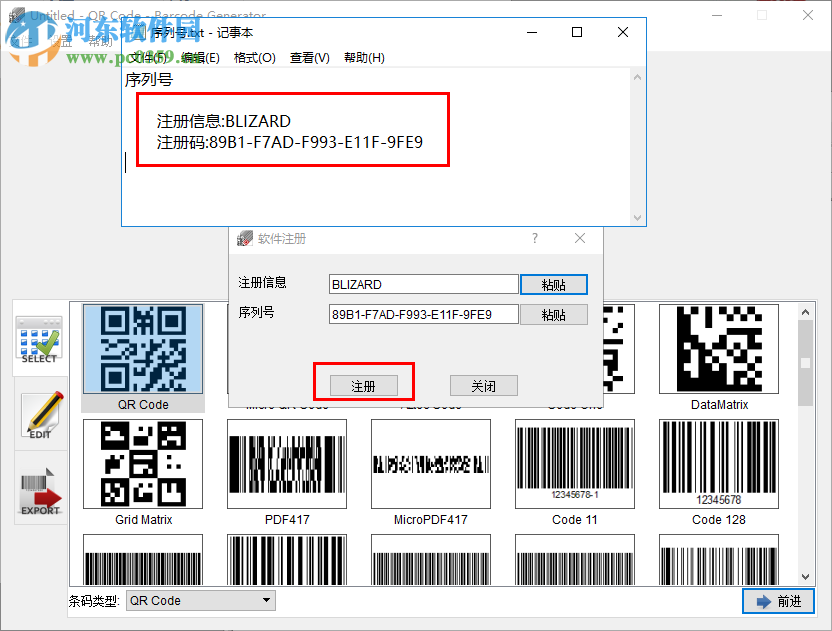Screen dimensions: 832x631
Task: Select the DataMatrix barcode type
Action: pos(718,349)
